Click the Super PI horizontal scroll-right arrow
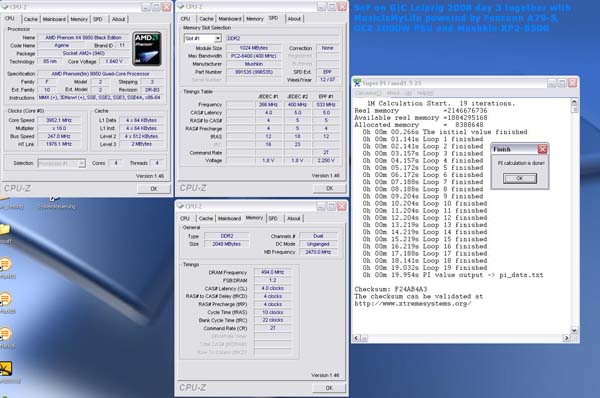Viewport: 600px width, 398px height. point(566,338)
